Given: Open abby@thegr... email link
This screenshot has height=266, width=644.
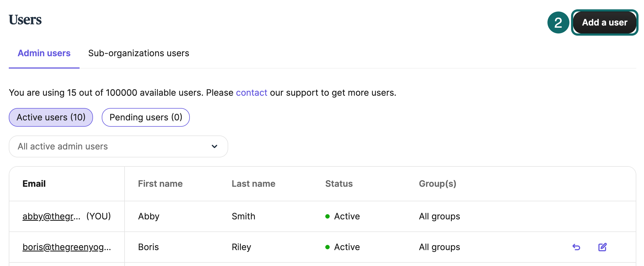Looking at the screenshot, I should click(51, 216).
